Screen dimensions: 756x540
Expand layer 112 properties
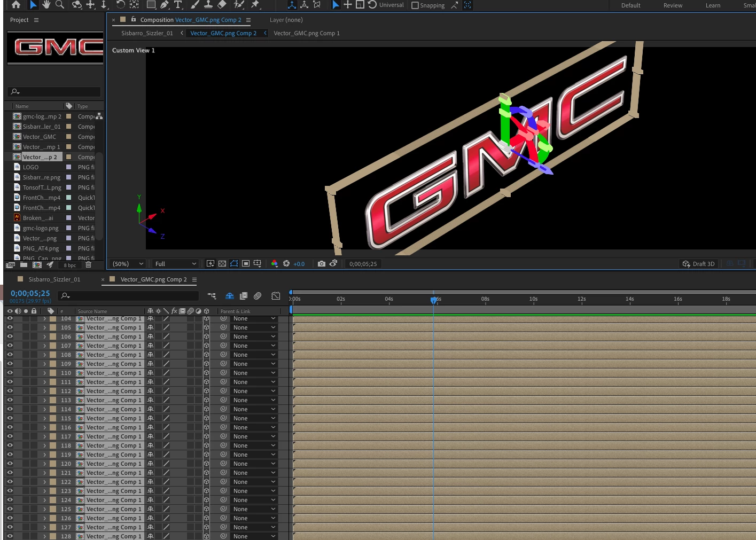(x=45, y=391)
